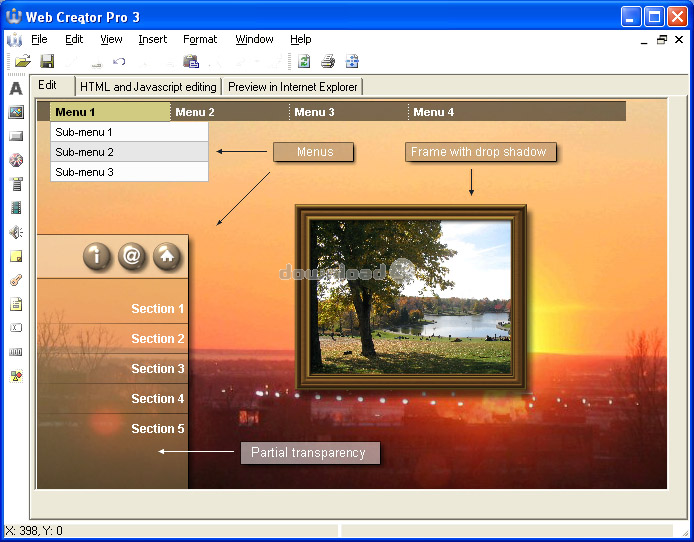Screen dimensions: 694x542
Task: Click the Refresh page icon
Action: click(x=304, y=61)
